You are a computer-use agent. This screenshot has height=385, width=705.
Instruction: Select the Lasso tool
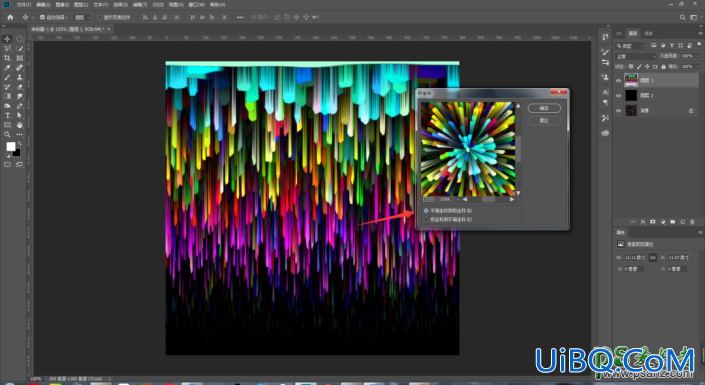pos(7,49)
